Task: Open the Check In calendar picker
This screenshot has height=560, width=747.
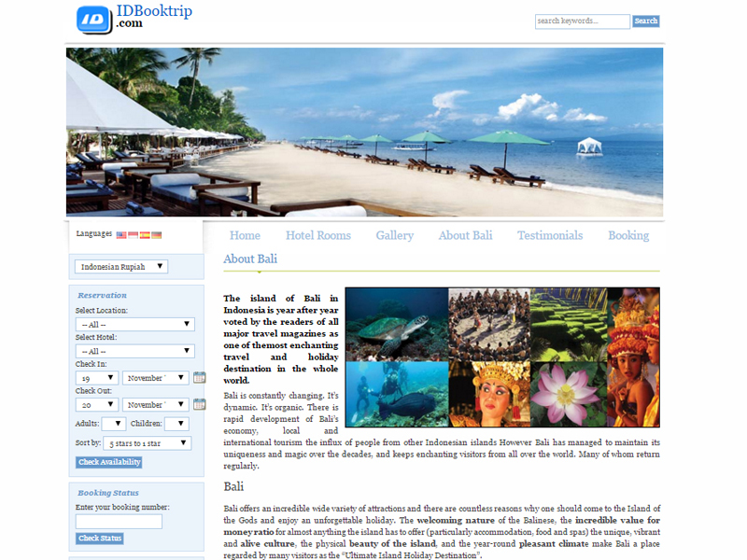Action: (199, 378)
